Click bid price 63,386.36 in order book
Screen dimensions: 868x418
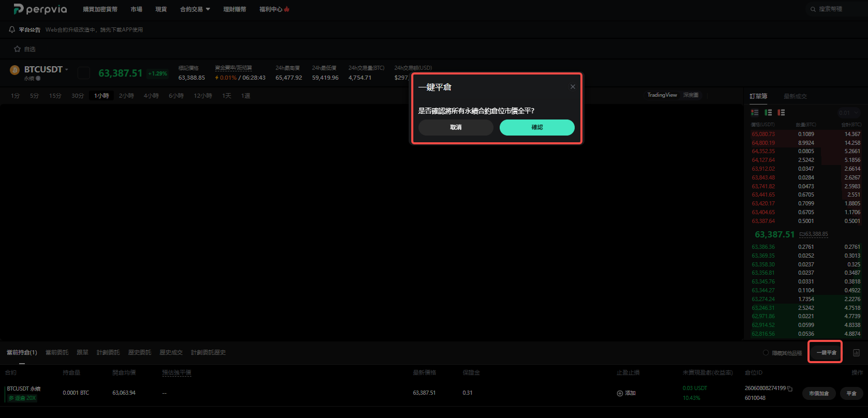763,247
